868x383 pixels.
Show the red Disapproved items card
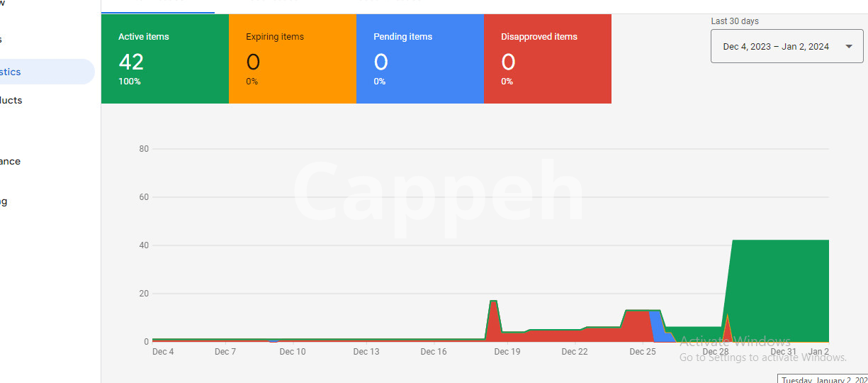point(547,59)
